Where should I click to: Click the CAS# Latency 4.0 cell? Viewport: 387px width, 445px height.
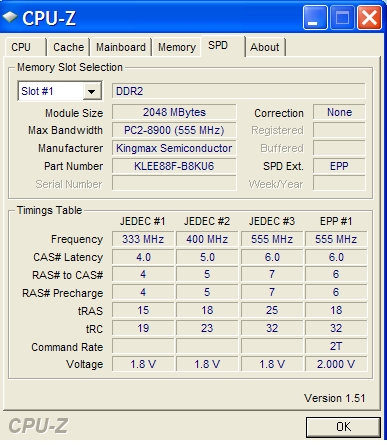coord(143,257)
